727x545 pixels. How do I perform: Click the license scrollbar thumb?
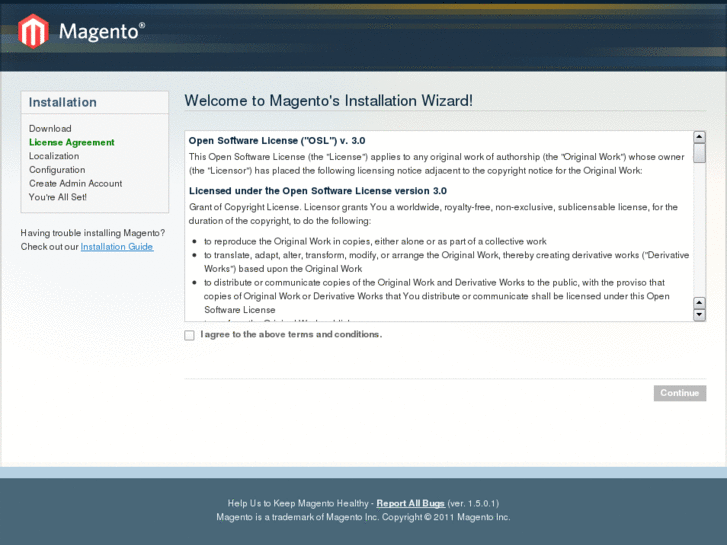click(x=699, y=153)
